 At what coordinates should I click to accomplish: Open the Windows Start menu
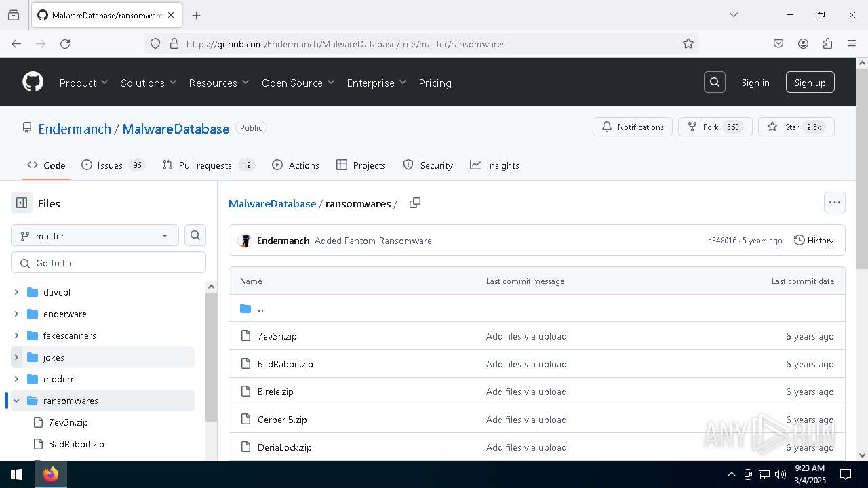tap(16, 474)
